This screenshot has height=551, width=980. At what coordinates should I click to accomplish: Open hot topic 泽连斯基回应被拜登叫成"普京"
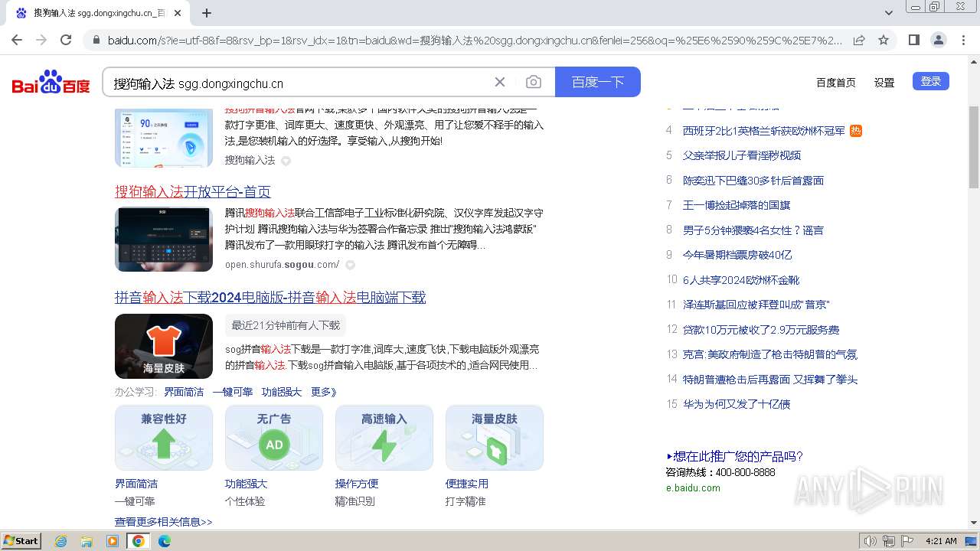pos(756,305)
